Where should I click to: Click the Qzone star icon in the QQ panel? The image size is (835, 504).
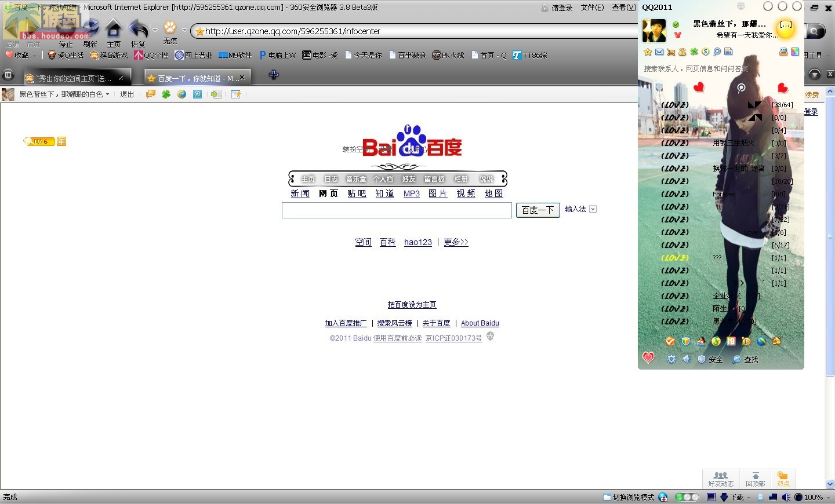648,52
